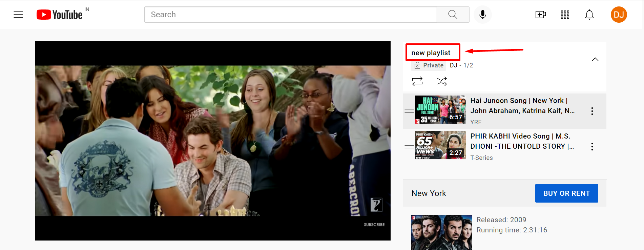The width and height of the screenshot is (644, 250).
Task: Open the YouTube apps grid icon
Action: click(565, 15)
